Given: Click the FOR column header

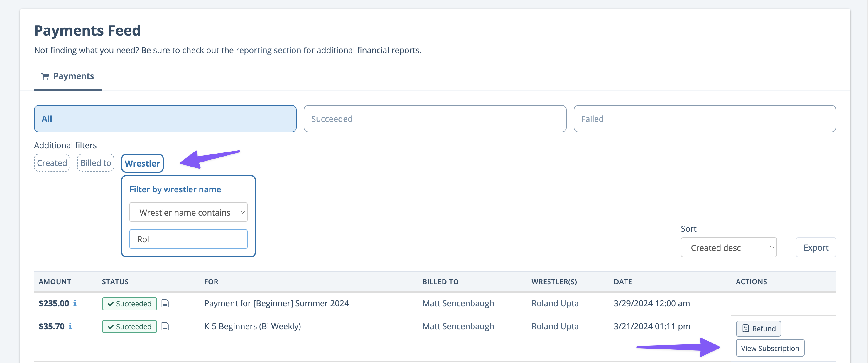Looking at the screenshot, I should coord(211,282).
